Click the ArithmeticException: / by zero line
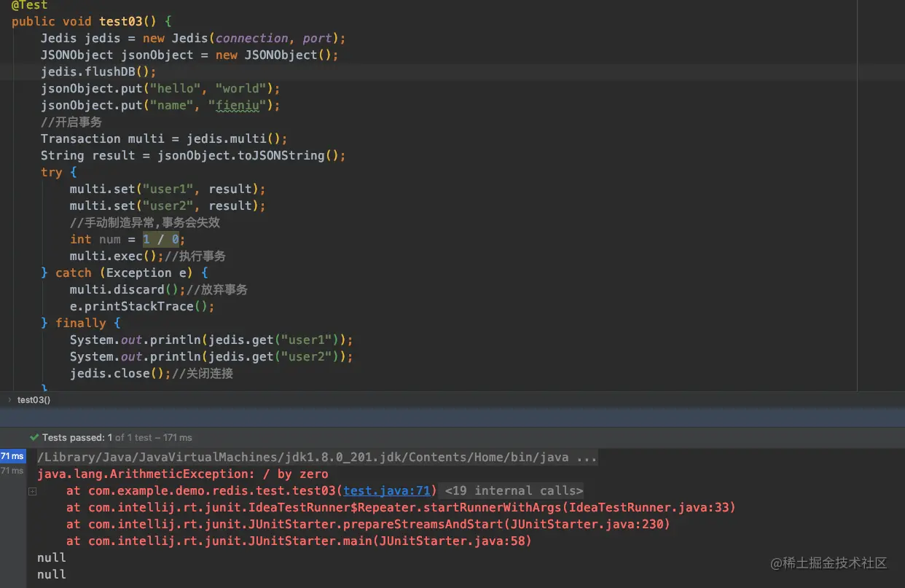The height and width of the screenshot is (588, 905). coord(182,474)
